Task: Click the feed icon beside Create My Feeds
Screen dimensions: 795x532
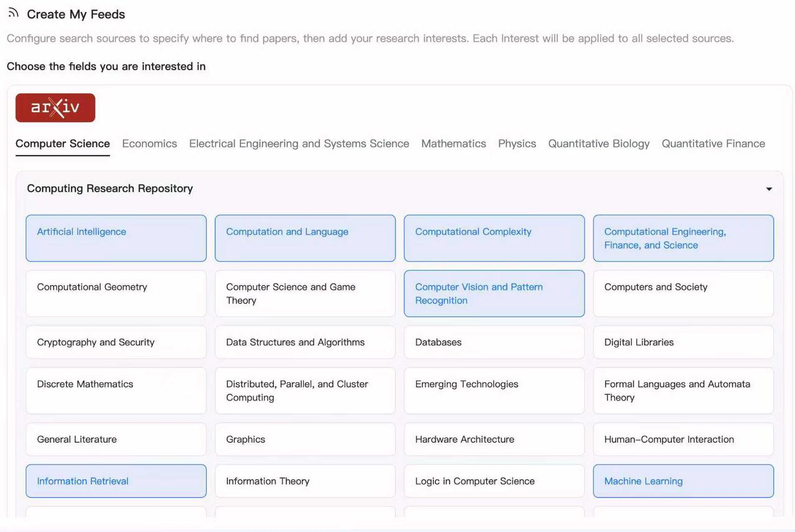Action: 13,13
